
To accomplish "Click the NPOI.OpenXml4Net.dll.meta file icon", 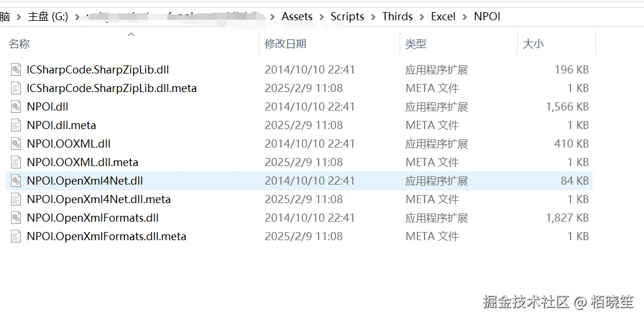I will (16, 200).
